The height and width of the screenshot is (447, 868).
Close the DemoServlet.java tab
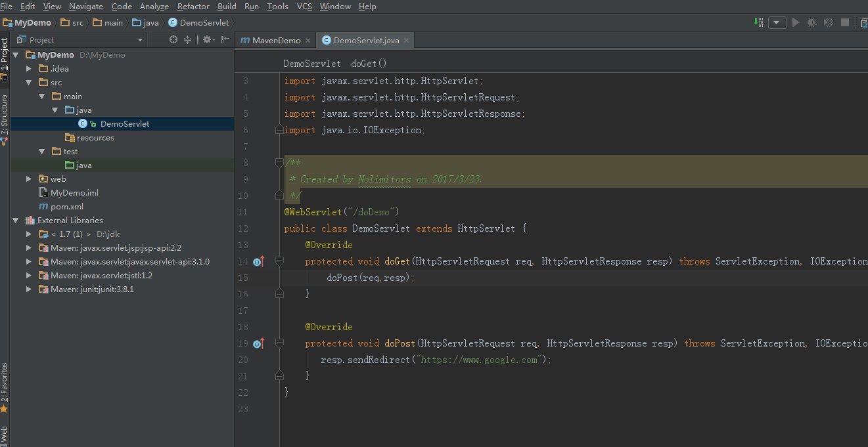(x=406, y=41)
